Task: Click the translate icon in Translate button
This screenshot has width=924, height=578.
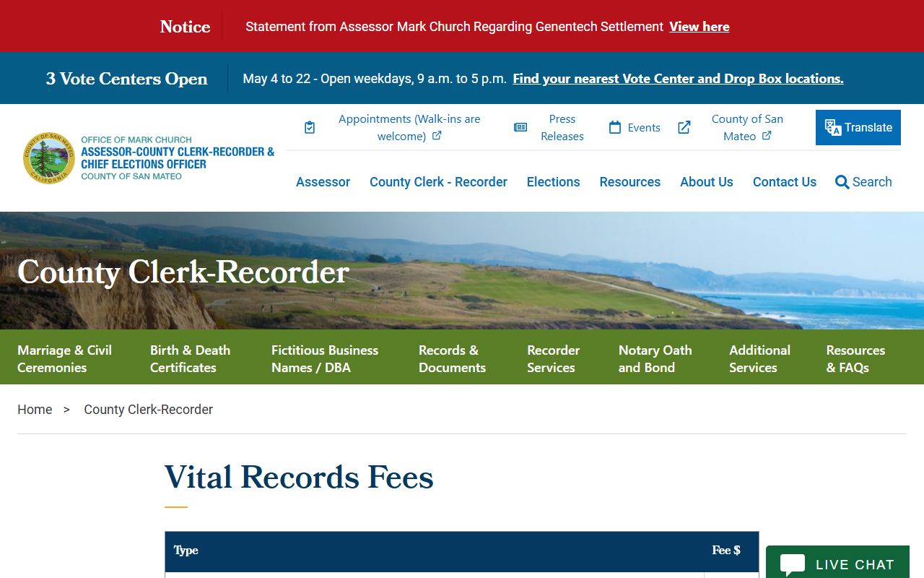Action: tap(833, 128)
